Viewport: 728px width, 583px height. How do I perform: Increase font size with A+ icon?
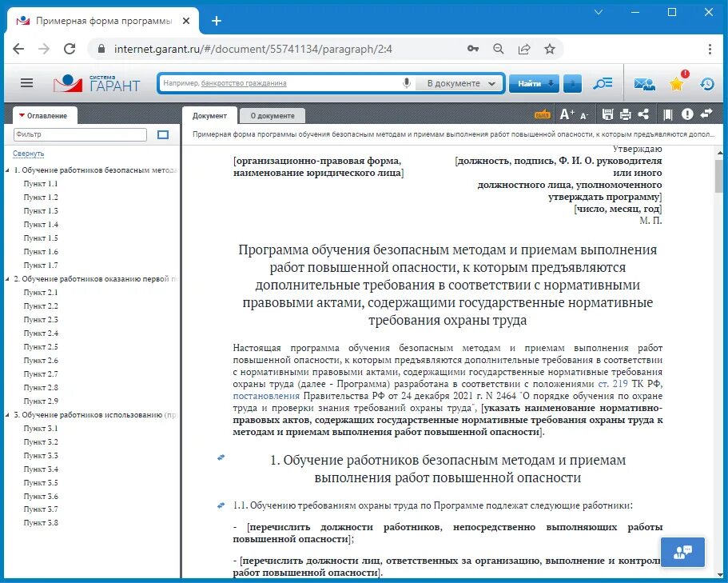pos(567,114)
